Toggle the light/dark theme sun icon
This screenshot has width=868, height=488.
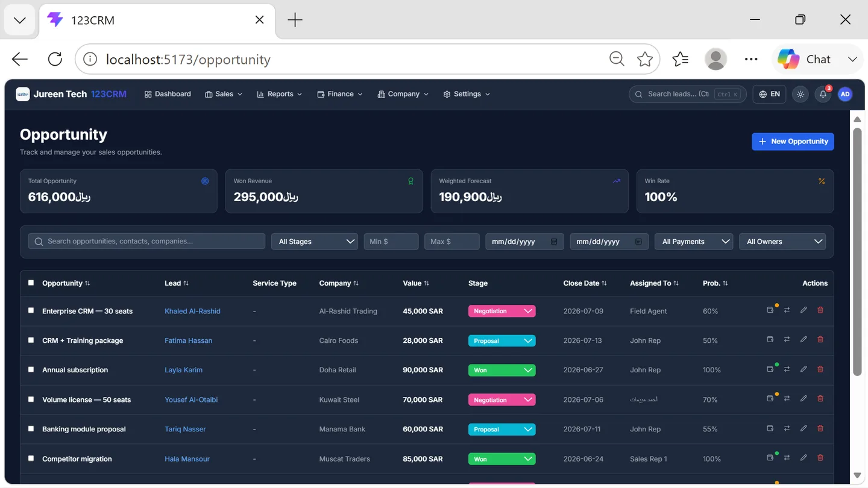(x=800, y=94)
